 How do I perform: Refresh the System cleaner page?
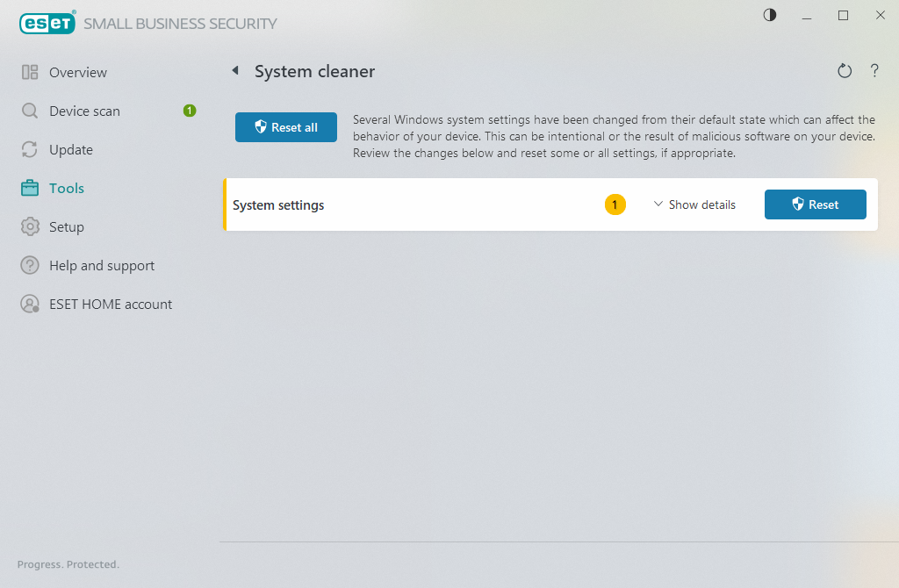click(845, 71)
